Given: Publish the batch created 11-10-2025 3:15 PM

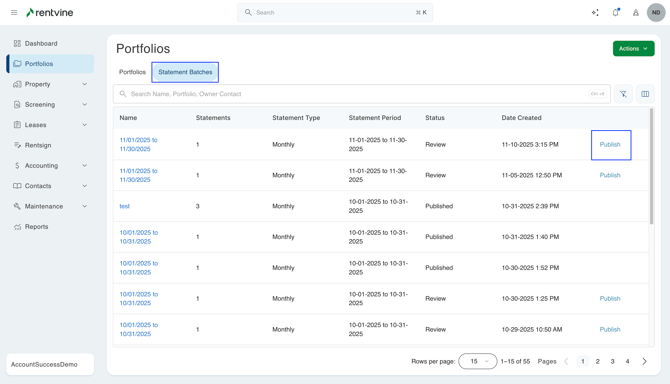Looking at the screenshot, I should coord(610,144).
